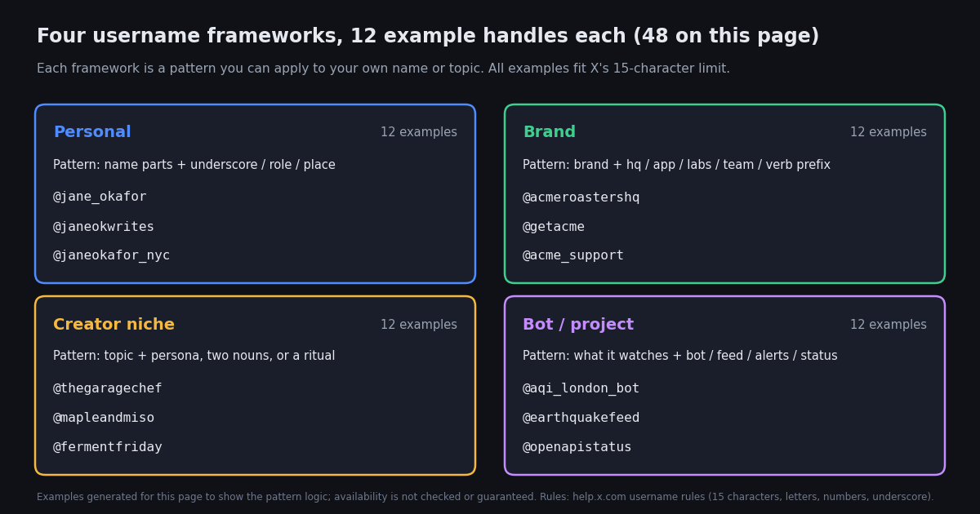The width and height of the screenshot is (980, 514).
Task: Select the @fermentfriday handle
Action: pos(108,447)
